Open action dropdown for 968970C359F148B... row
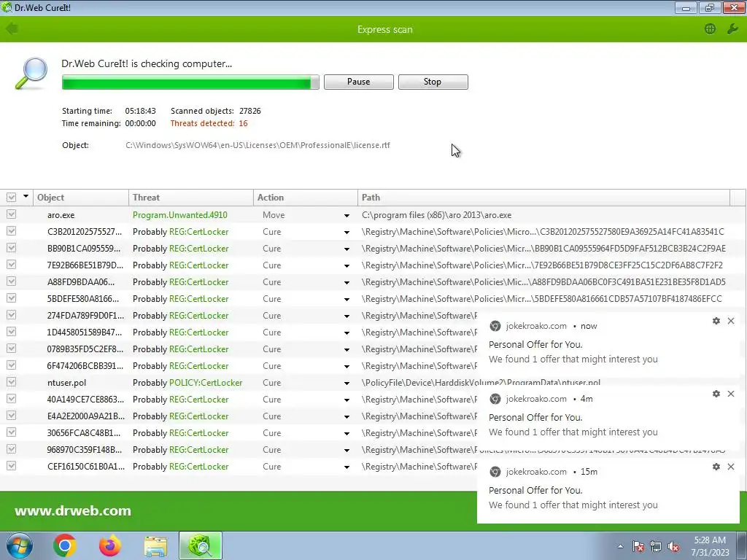Viewport: 747px width, 560px height. tap(347, 451)
